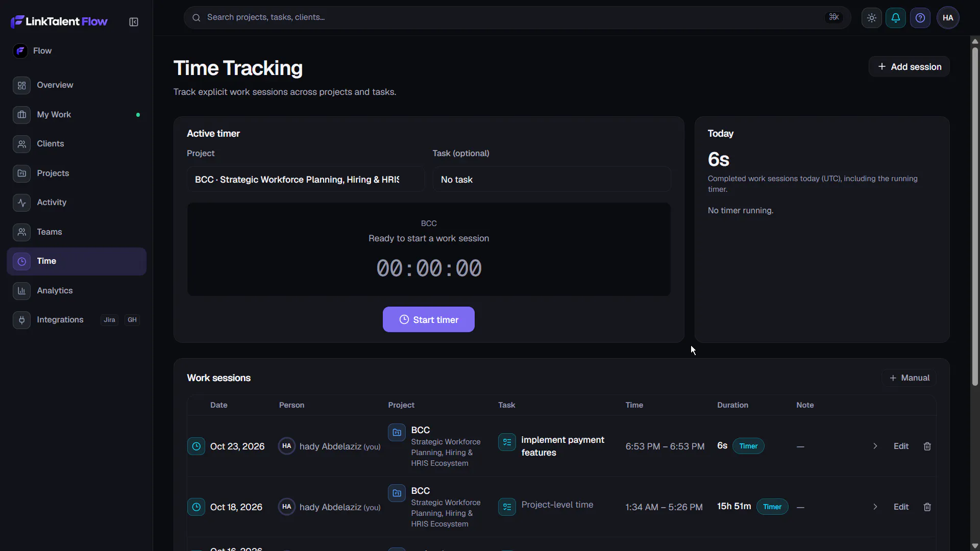Click the Timer tag on the 6s session
This screenshot has width=980, height=551.
tap(748, 446)
